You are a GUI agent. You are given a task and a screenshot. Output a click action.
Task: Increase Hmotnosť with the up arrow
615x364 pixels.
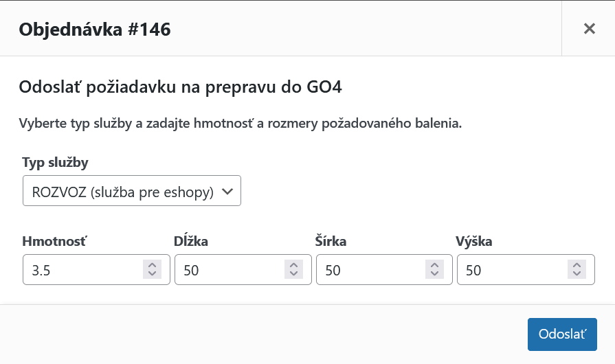pos(152,265)
